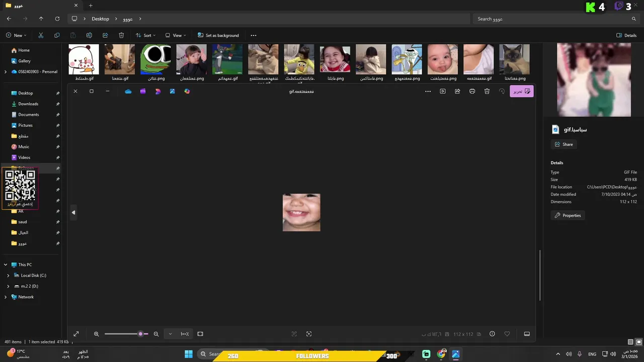
Task: Open the View dropdown menu
Action: click(176, 35)
